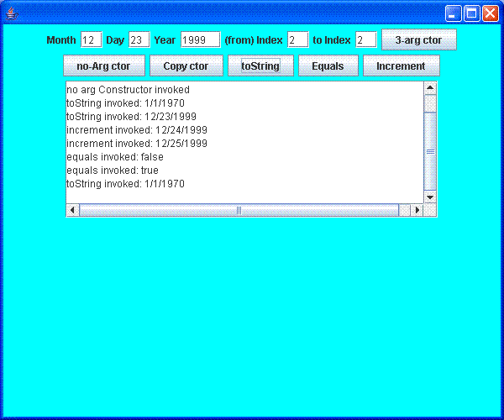Click the 3-arg ctor button
Image resolution: width=504 pixels, height=420 pixels.
pyautogui.click(x=418, y=39)
